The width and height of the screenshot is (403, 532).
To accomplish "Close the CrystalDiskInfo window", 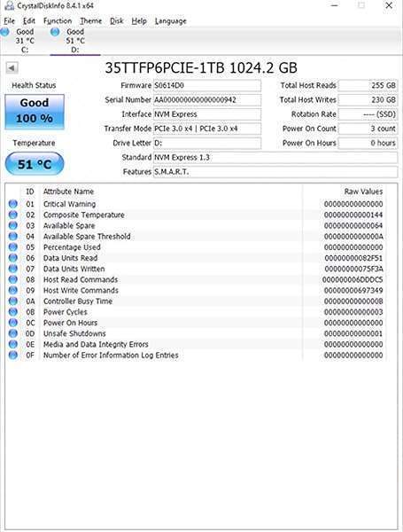I will click(x=389, y=5).
